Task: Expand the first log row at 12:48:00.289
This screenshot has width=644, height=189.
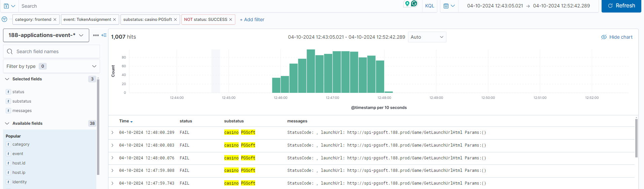Action: coord(112,133)
